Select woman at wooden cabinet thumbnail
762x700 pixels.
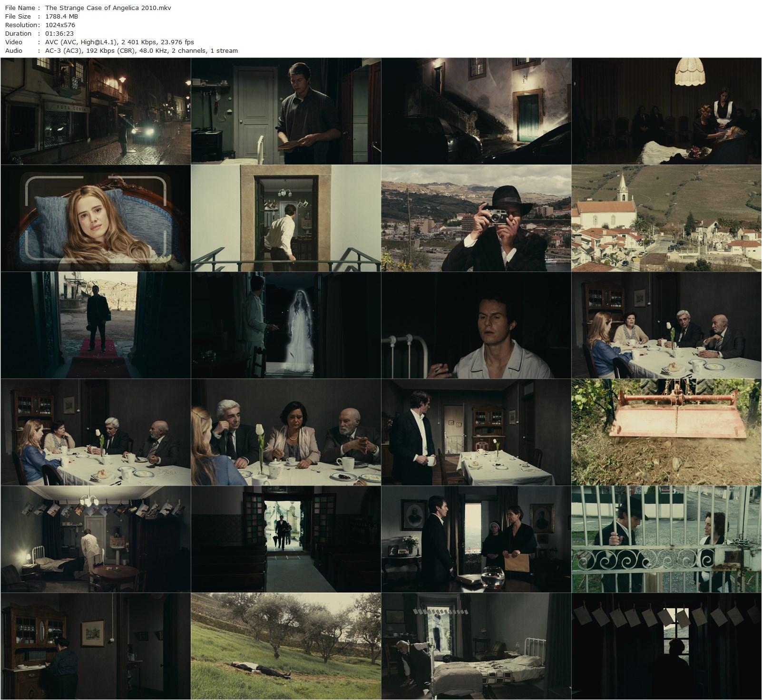pos(96,646)
